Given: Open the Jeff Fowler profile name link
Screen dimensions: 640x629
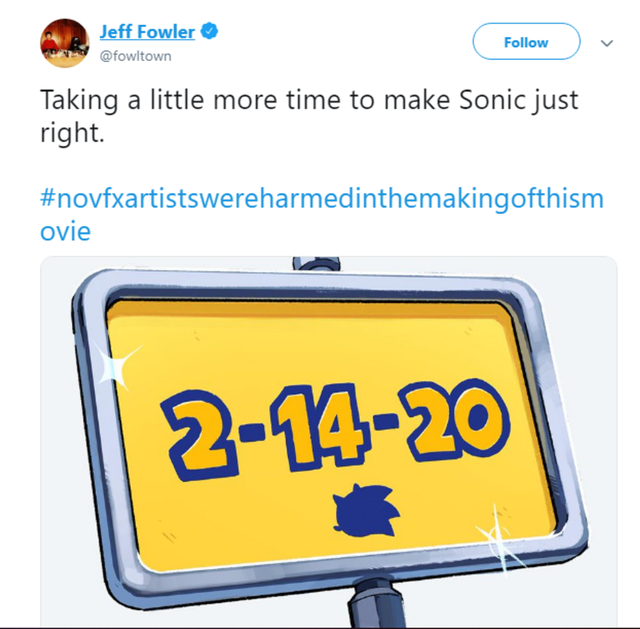Looking at the screenshot, I should pos(147,32).
